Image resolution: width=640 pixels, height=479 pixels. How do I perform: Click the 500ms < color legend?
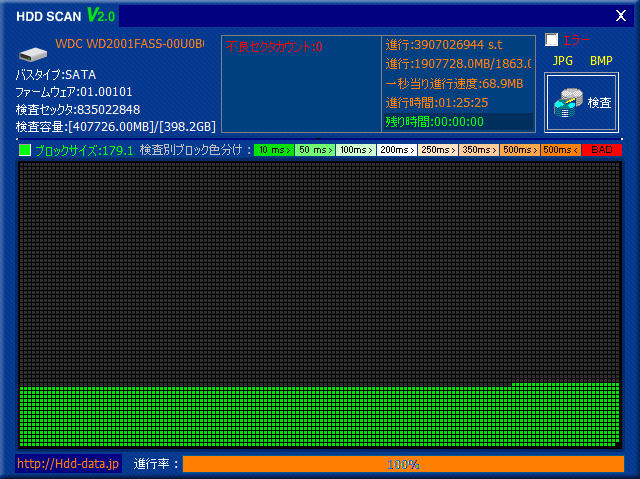pyautogui.click(x=561, y=150)
